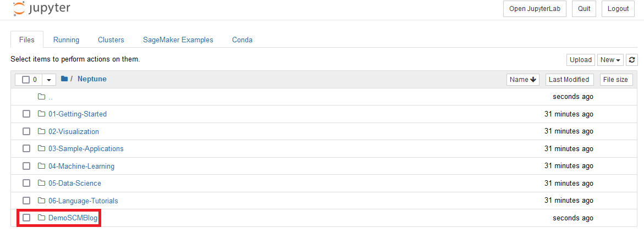Click the root folder icon in breadcrumb
Viewport: 644px width, 233px height.
[64, 79]
